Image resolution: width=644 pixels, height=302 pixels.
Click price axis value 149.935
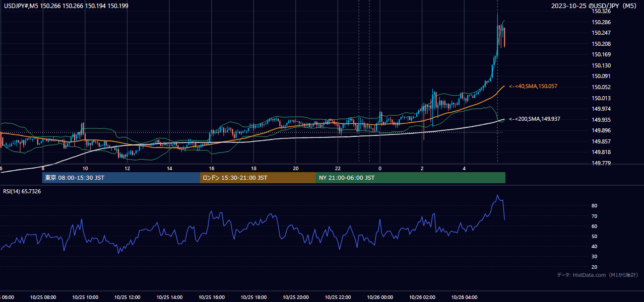(601, 120)
